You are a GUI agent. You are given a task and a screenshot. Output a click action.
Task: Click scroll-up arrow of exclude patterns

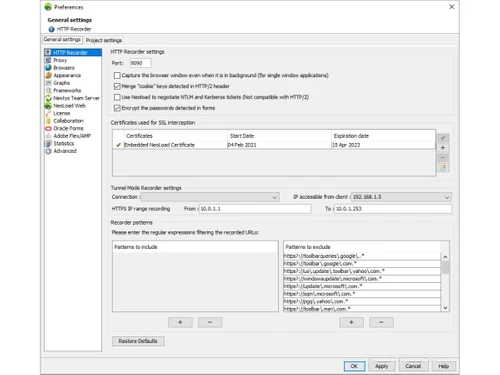[x=445, y=257]
